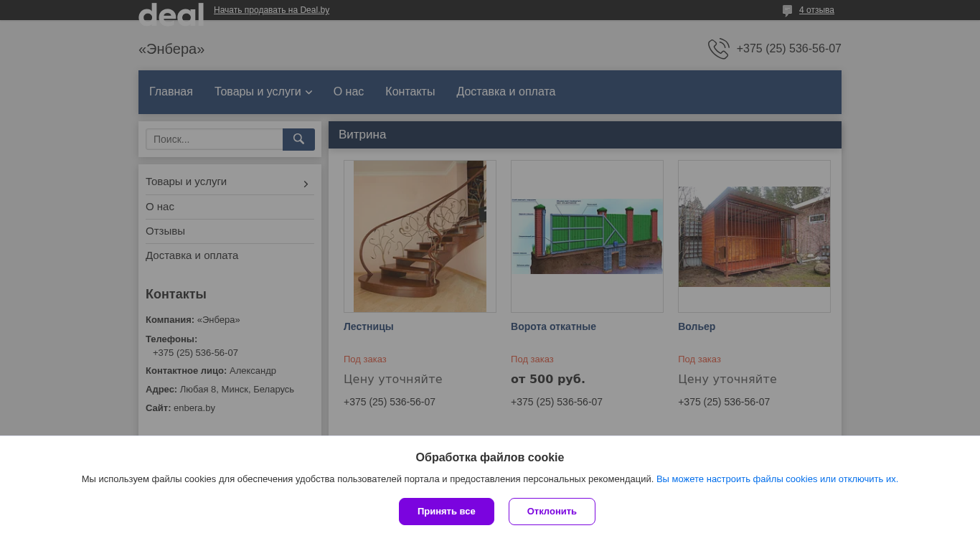The height and width of the screenshot is (551, 980).
Task: Click the reviews speech bubble icon
Action: click(787, 11)
